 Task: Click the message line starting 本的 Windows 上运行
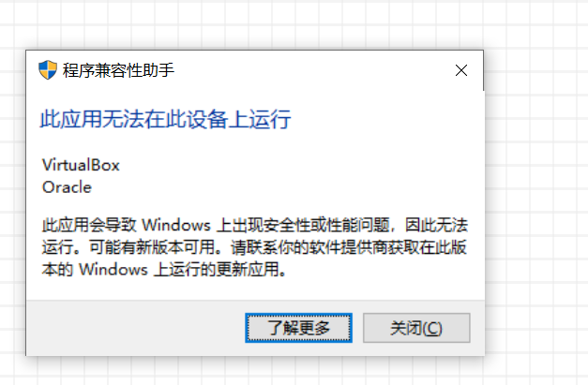point(164,269)
